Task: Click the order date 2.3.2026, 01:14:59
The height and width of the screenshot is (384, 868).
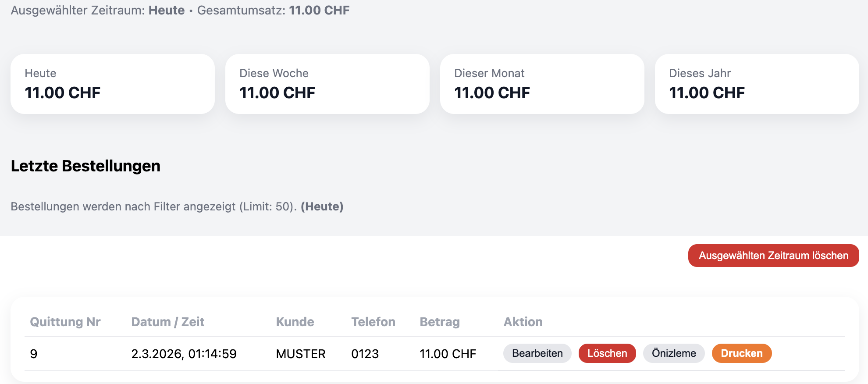Action: tap(184, 354)
